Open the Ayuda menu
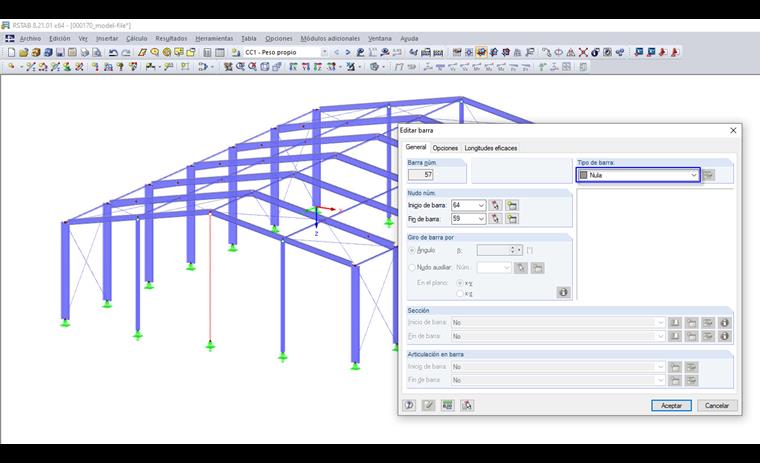Viewport: 760px width, 463px height. click(409, 38)
